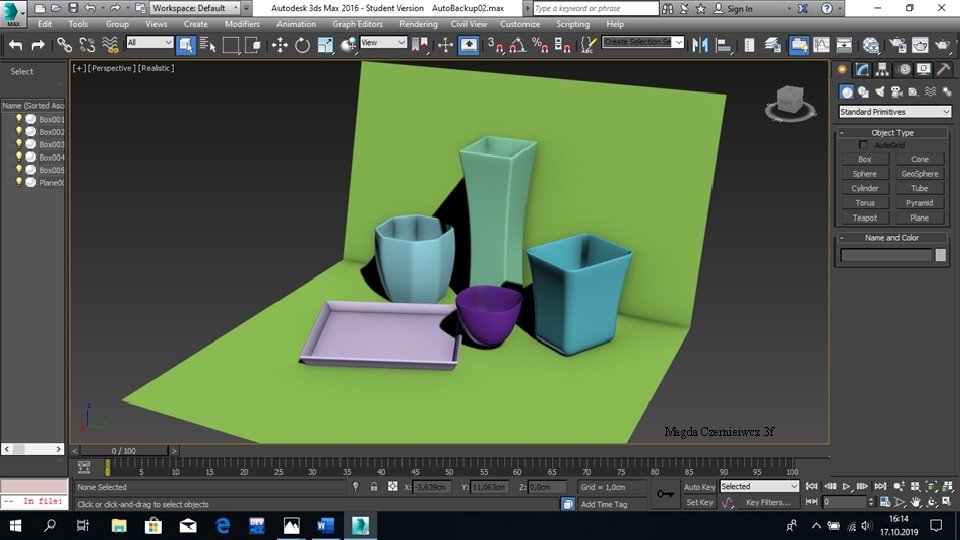The image size is (960, 540).
Task: Select the Select and Rotate tool
Action: point(302,45)
